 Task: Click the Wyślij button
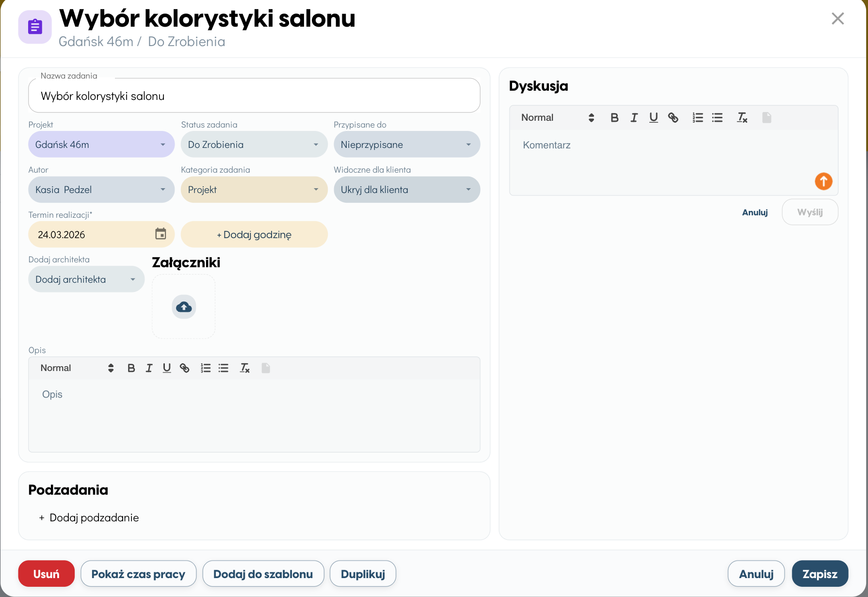coord(810,212)
